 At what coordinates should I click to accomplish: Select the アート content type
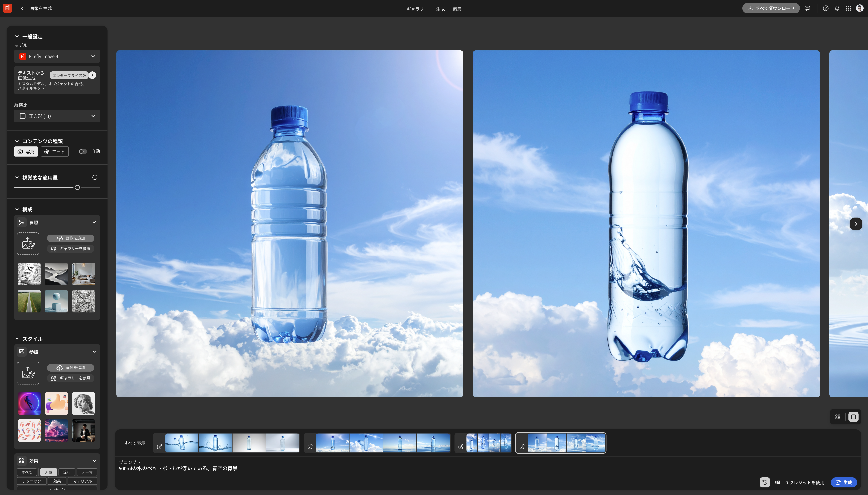(x=54, y=151)
